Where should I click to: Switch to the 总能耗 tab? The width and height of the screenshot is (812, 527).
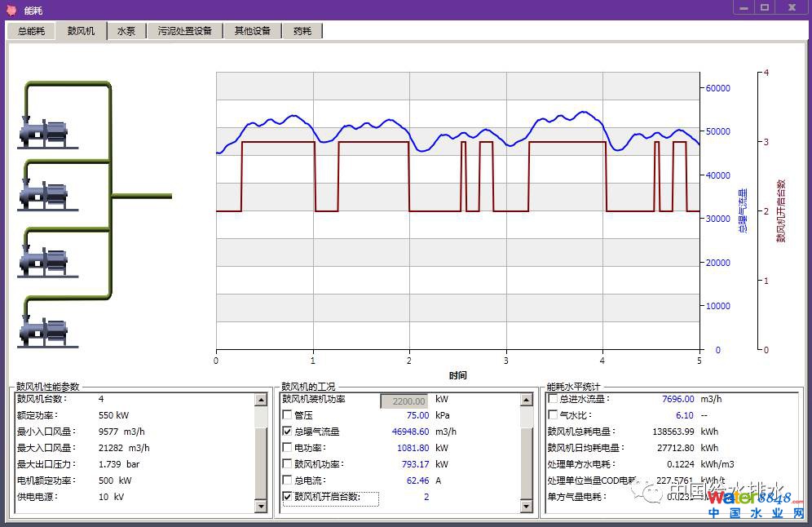(x=32, y=31)
